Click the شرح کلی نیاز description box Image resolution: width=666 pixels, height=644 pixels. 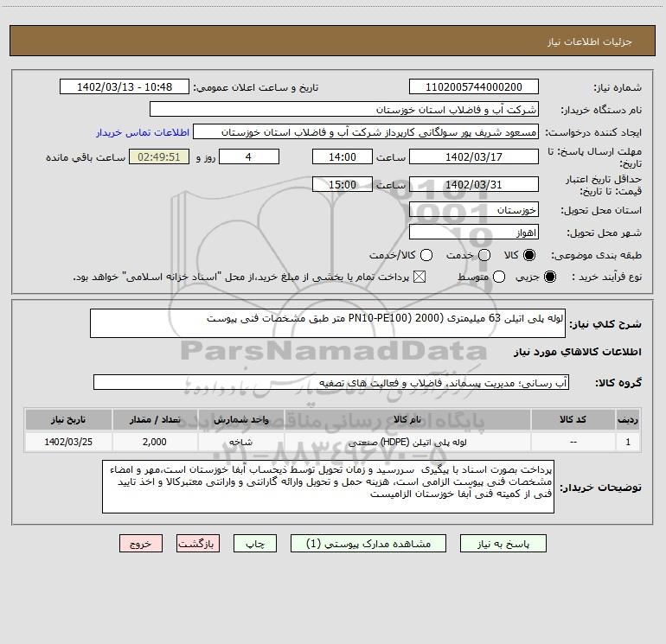[328, 323]
